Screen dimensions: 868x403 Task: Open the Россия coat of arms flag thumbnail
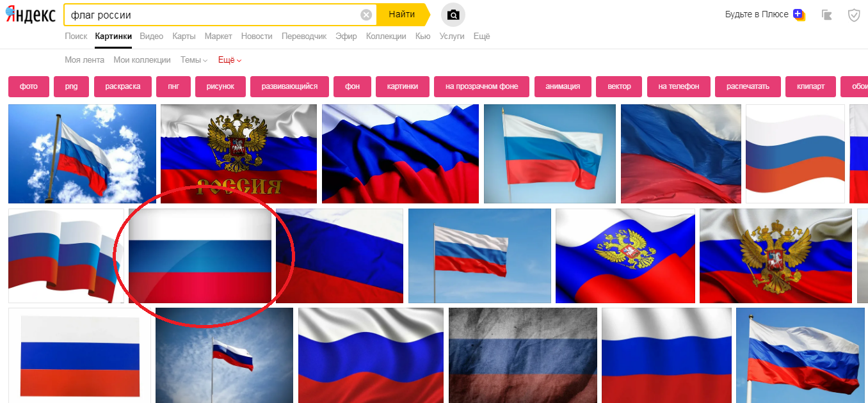point(239,154)
